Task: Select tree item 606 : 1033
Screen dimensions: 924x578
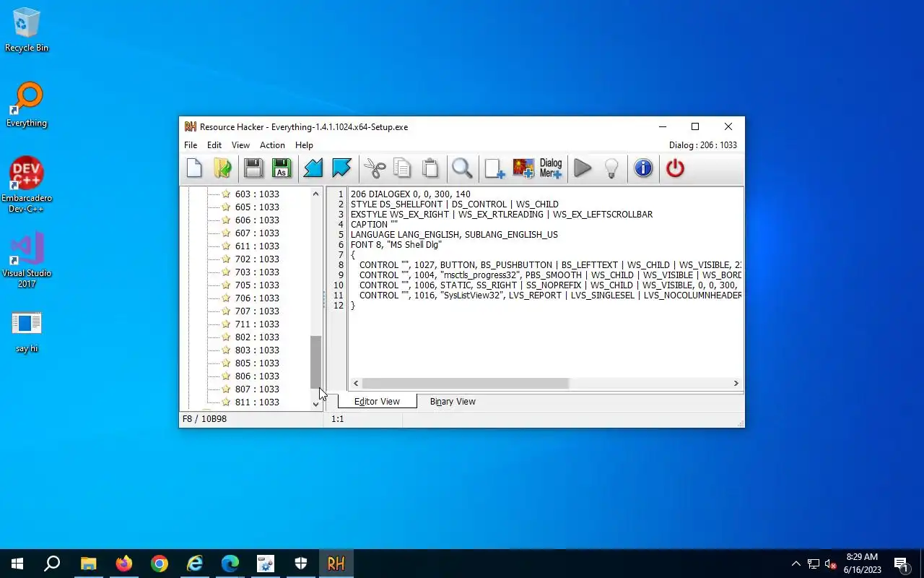Action: (256, 220)
